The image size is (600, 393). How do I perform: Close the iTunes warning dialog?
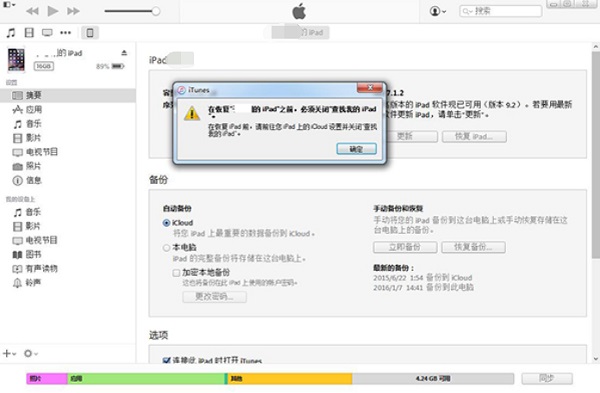369,88
